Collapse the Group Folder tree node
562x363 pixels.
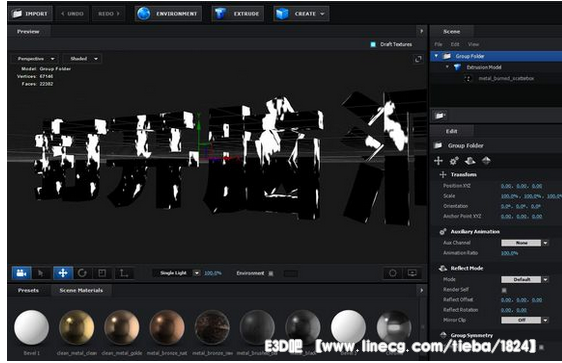click(x=436, y=56)
